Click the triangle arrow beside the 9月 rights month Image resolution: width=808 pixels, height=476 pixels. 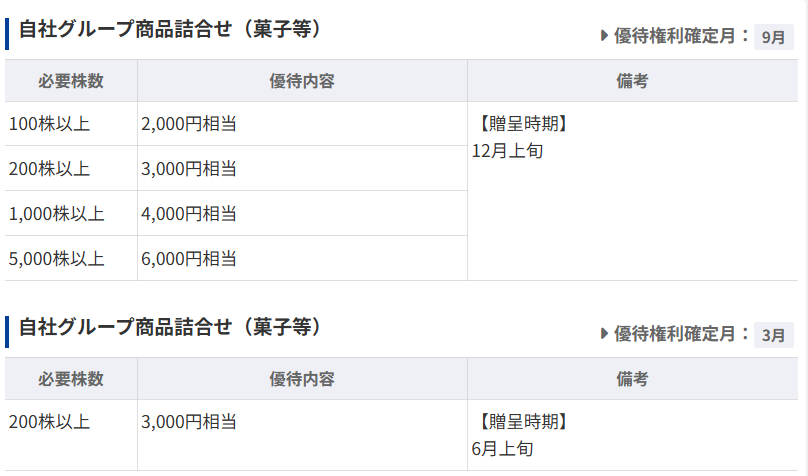coord(604,36)
